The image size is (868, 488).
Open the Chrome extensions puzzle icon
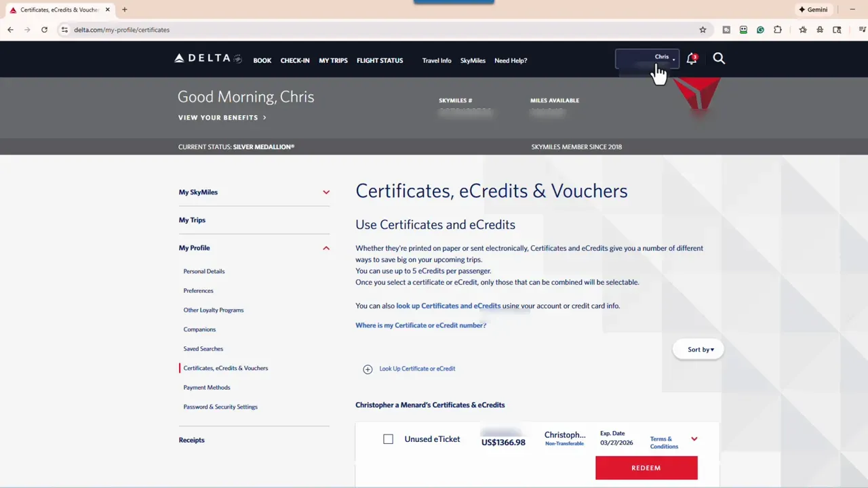click(x=777, y=30)
